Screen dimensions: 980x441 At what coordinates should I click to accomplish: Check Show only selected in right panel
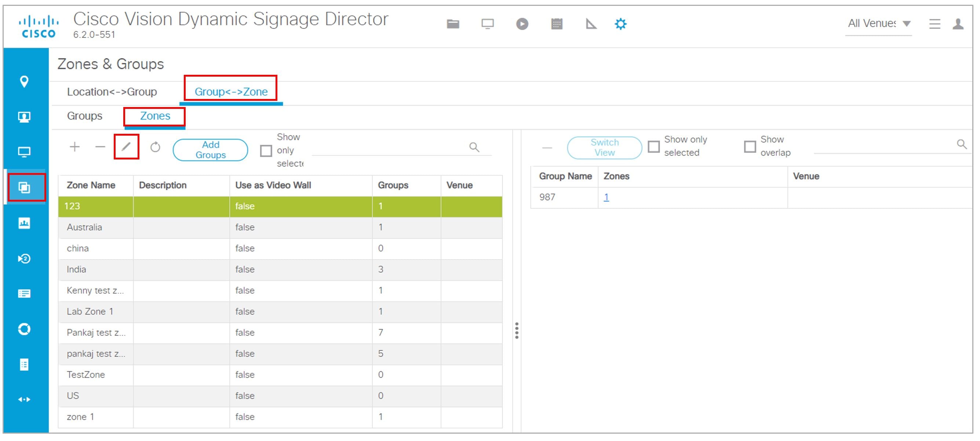tap(654, 146)
